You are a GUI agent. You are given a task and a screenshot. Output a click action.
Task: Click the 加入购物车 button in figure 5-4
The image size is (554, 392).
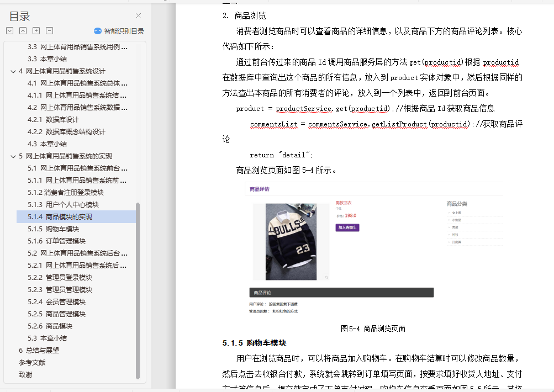coord(347,227)
